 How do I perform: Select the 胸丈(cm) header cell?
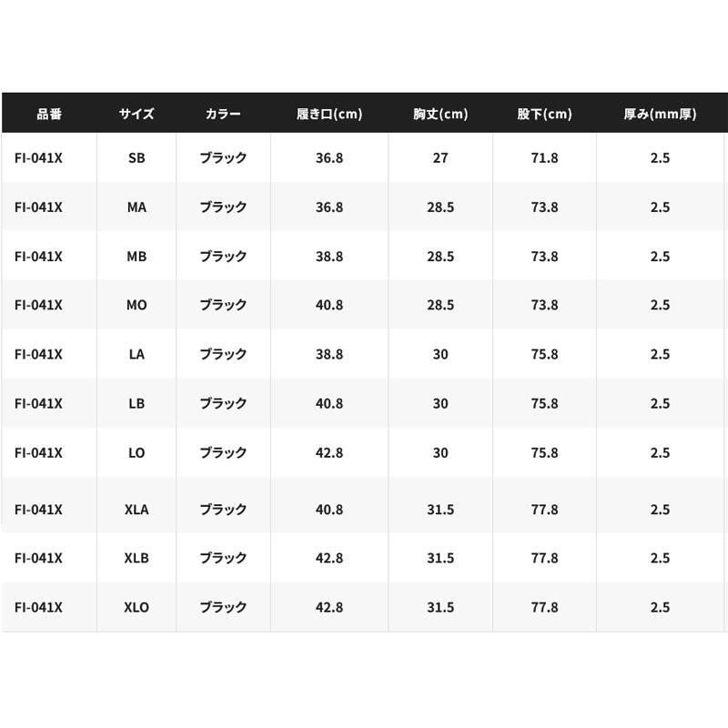(x=440, y=114)
